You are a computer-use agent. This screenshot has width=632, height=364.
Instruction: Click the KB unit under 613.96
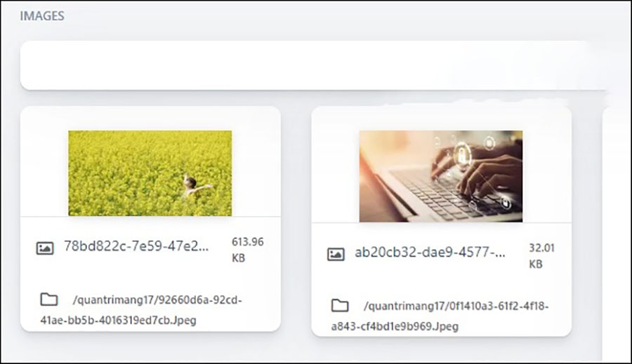pyautogui.click(x=238, y=258)
